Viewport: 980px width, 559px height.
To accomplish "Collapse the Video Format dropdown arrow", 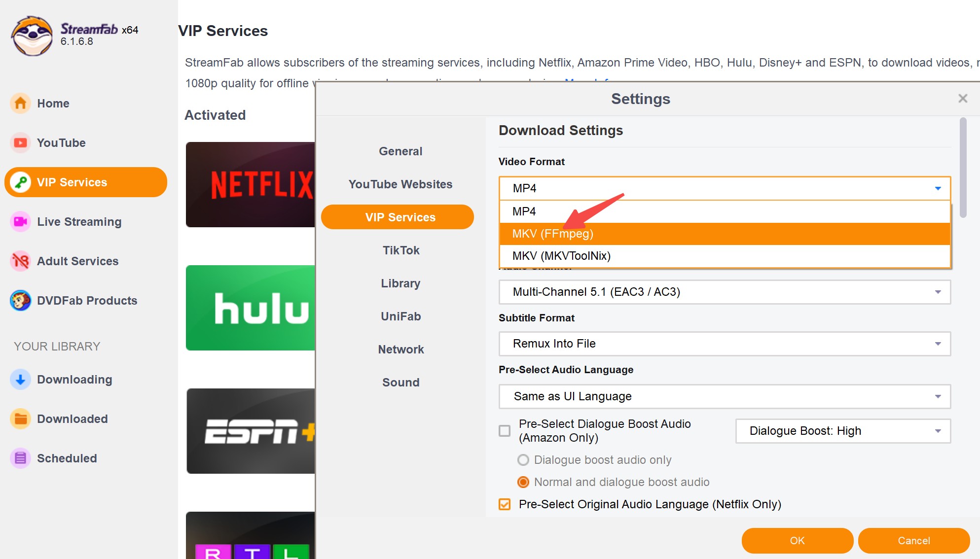I will pyautogui.click(x=938, y=188).
